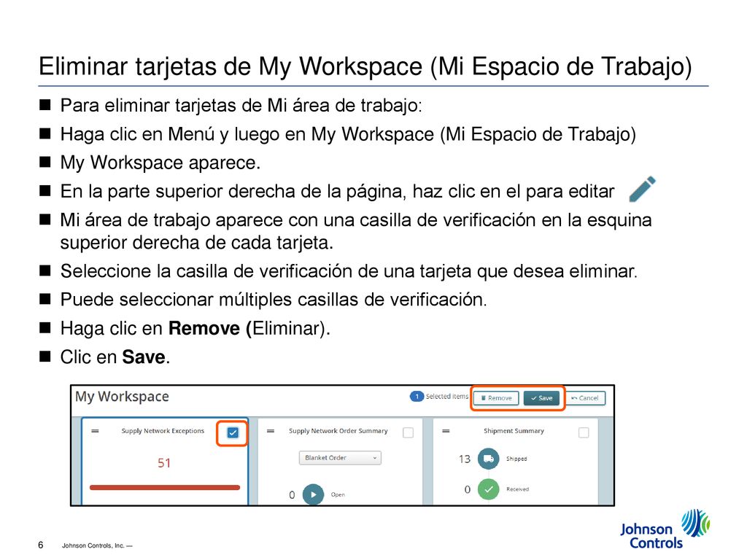Image resolution: width=747 pixels, height=560 pixels.
Task: Click the Remove button
Action: point(496,398)
